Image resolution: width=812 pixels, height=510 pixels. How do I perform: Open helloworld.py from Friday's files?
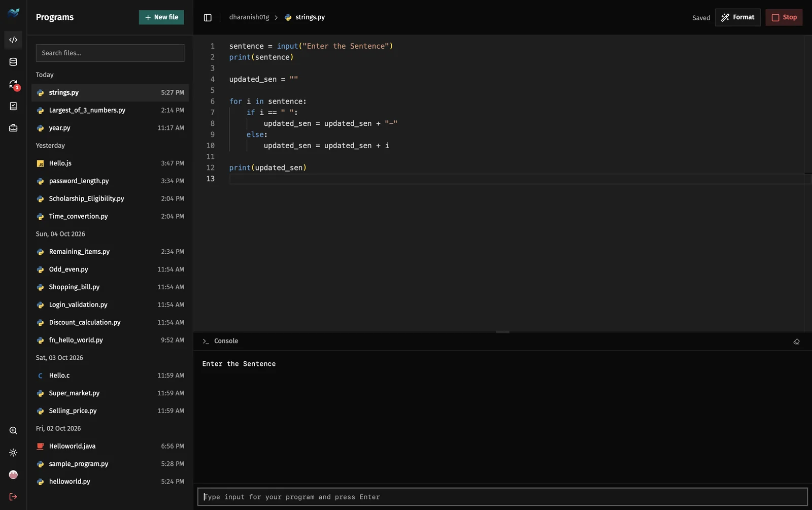coord(110,482)
